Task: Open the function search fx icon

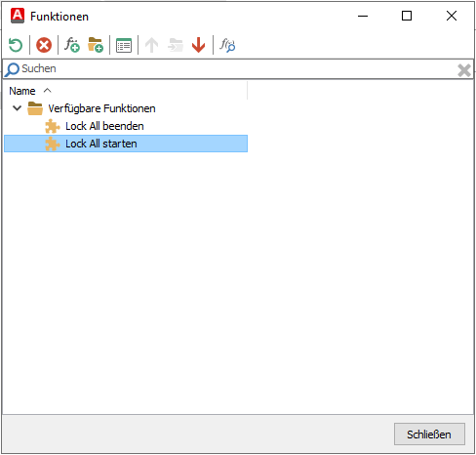Action: click(227, 45)
